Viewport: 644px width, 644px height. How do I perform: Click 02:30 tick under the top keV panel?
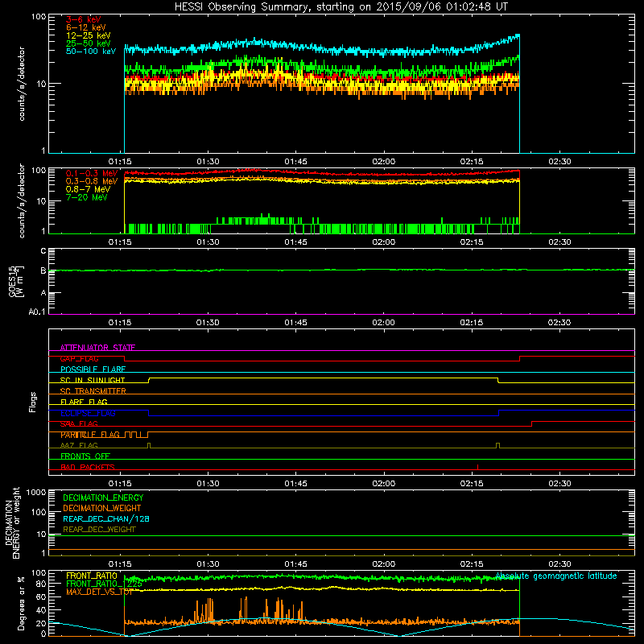(x=559, y=162)
